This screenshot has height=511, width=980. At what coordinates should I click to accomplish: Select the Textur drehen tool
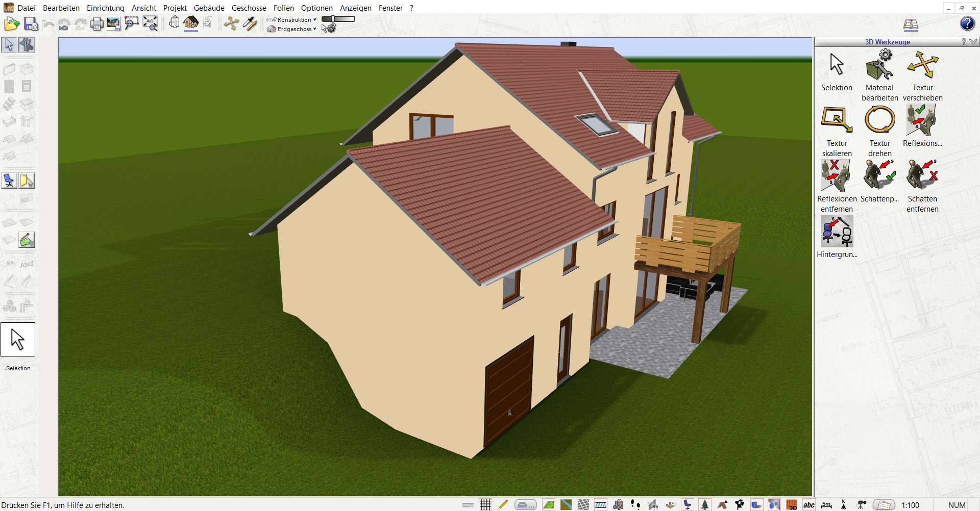click(879, 131)
